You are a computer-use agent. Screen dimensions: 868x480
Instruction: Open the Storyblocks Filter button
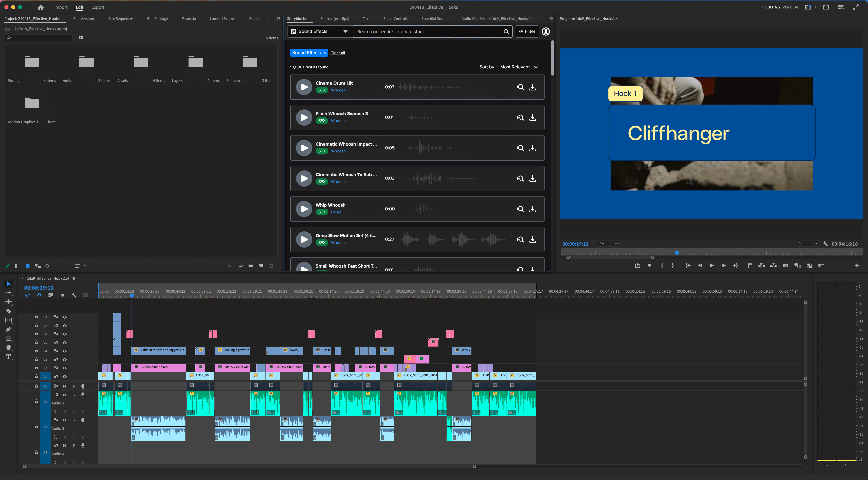coord(527,31)
